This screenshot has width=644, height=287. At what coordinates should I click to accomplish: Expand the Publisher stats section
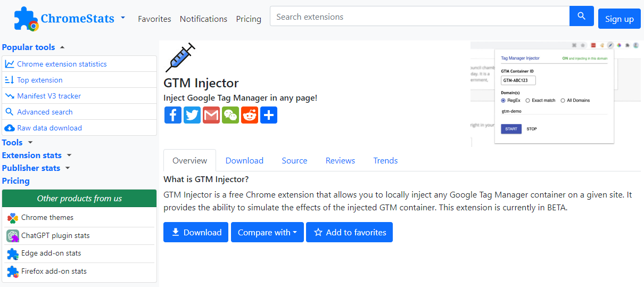click(x=68, y=168)
